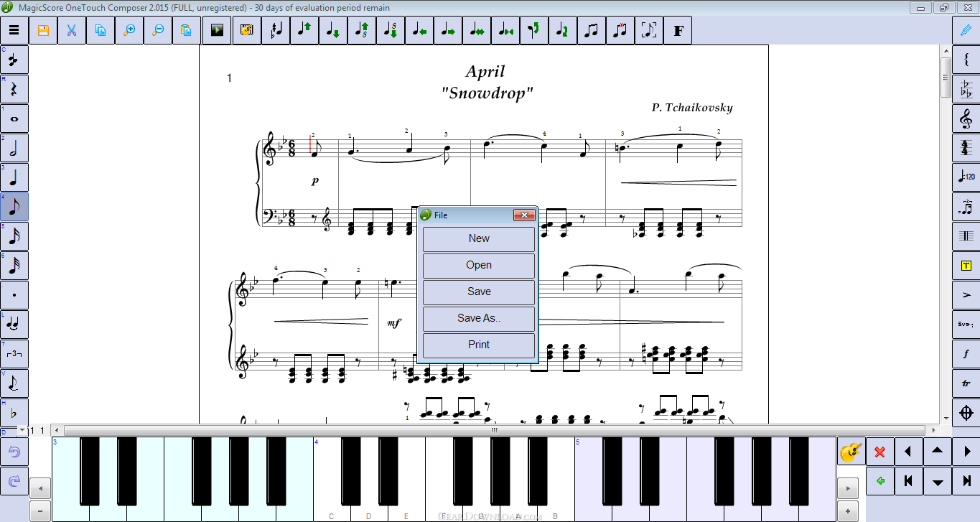Viewport: 980px width, 522px height.
Task: Click the bracketed note selection icon
Action: pos(649,30)
